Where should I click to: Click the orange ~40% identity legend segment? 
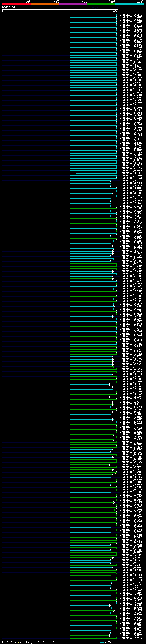pos(45,4)
